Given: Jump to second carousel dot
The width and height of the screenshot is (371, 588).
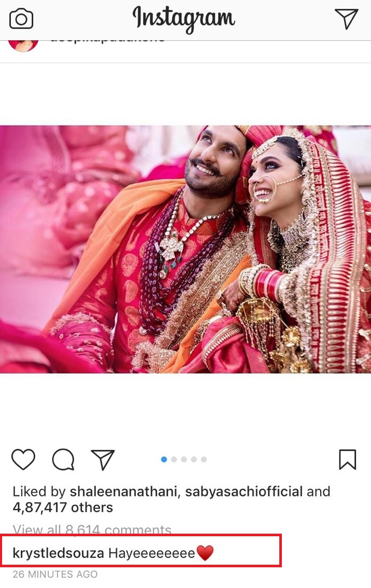Looking at the screenshot, I should [x=174, y=460].
